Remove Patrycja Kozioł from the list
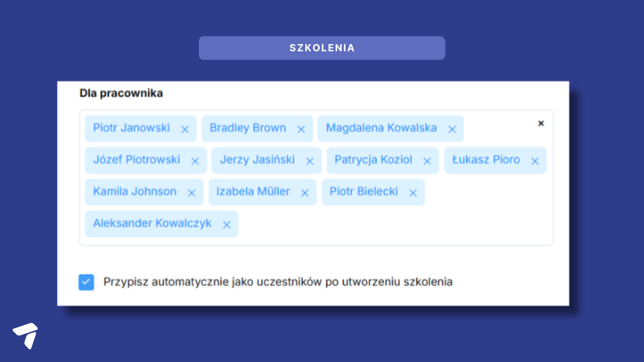 [427, 161]
